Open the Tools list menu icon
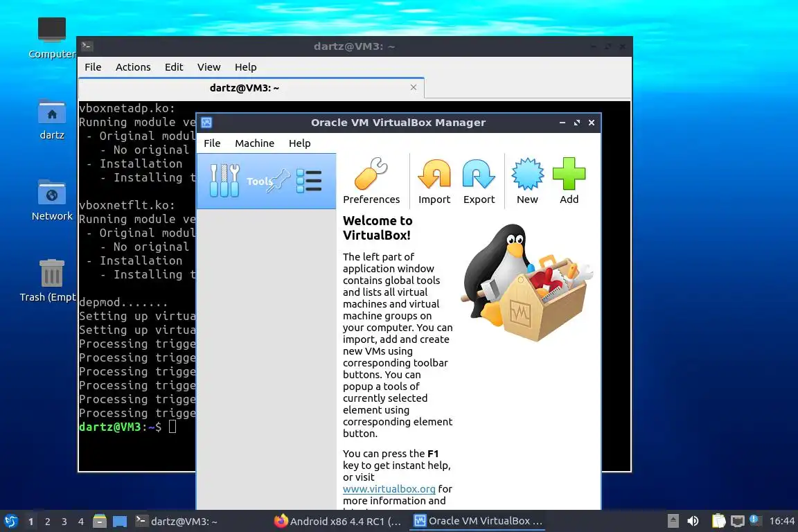798x532 pixels. [x=309, y=181]
